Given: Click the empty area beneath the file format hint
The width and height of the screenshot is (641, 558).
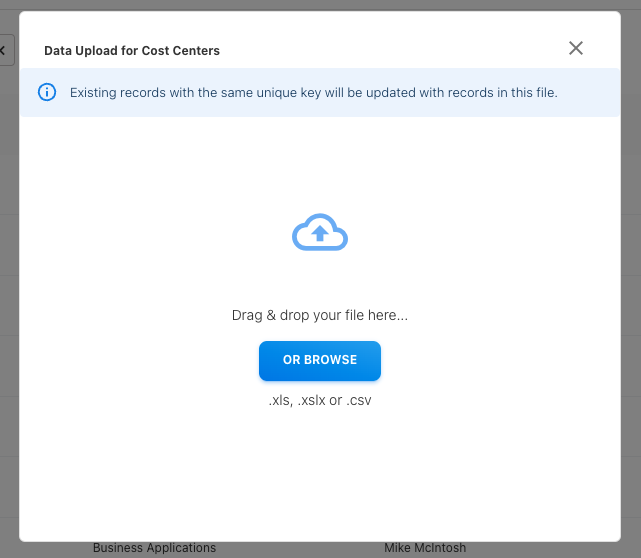Looking at the screenshot, I should click(319, 470).
